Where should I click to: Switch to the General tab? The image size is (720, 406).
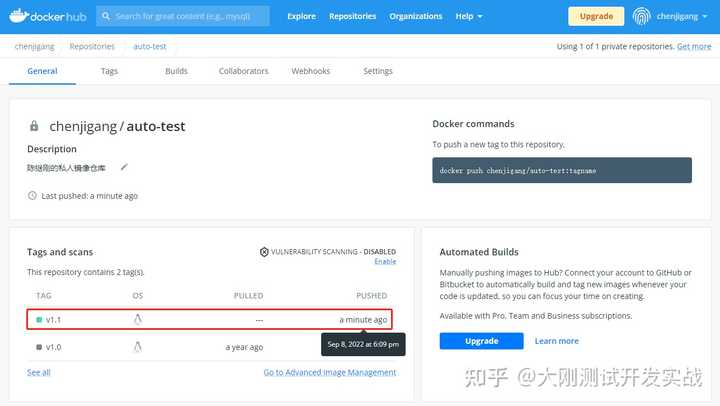pyautogui.click(x=42, y=71)
